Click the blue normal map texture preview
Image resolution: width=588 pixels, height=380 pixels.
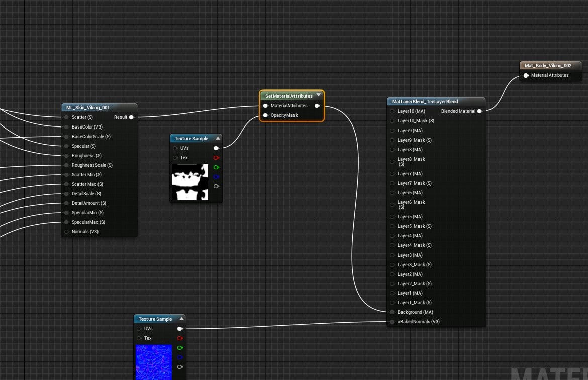(x=154, y=362)
